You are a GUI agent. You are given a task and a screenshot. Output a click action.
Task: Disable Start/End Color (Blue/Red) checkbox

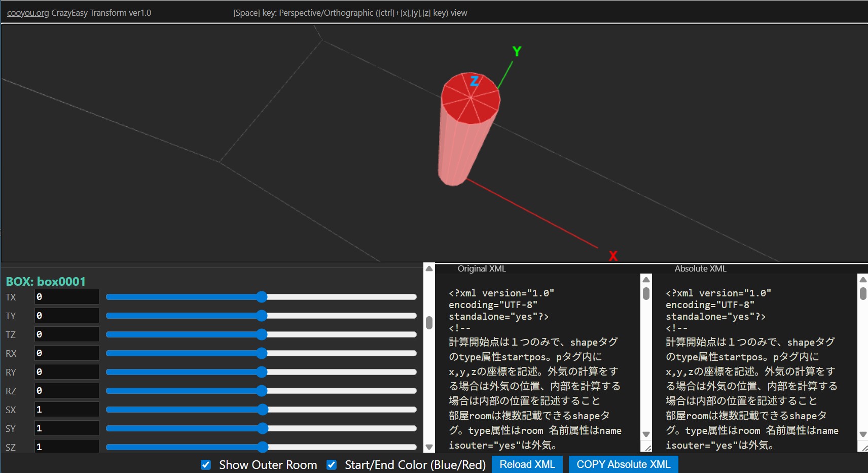332,465
